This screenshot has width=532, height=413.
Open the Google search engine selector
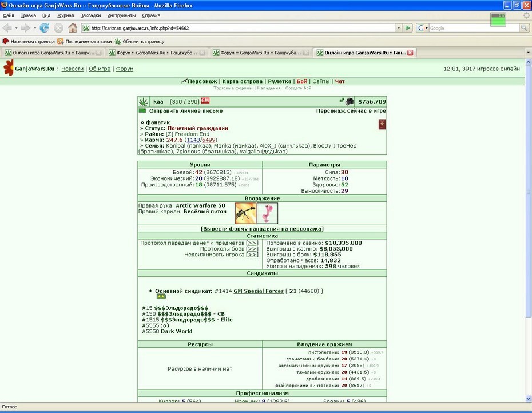point(422,28)
